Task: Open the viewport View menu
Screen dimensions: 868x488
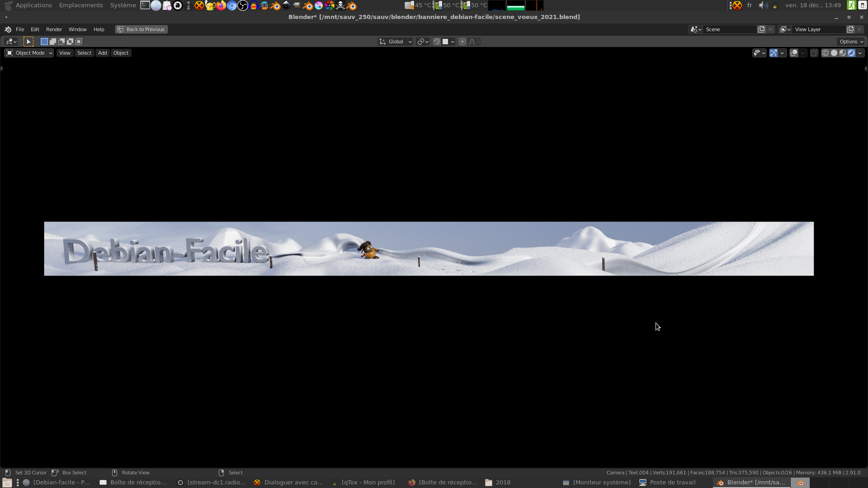Action: [x=65, y=53]
